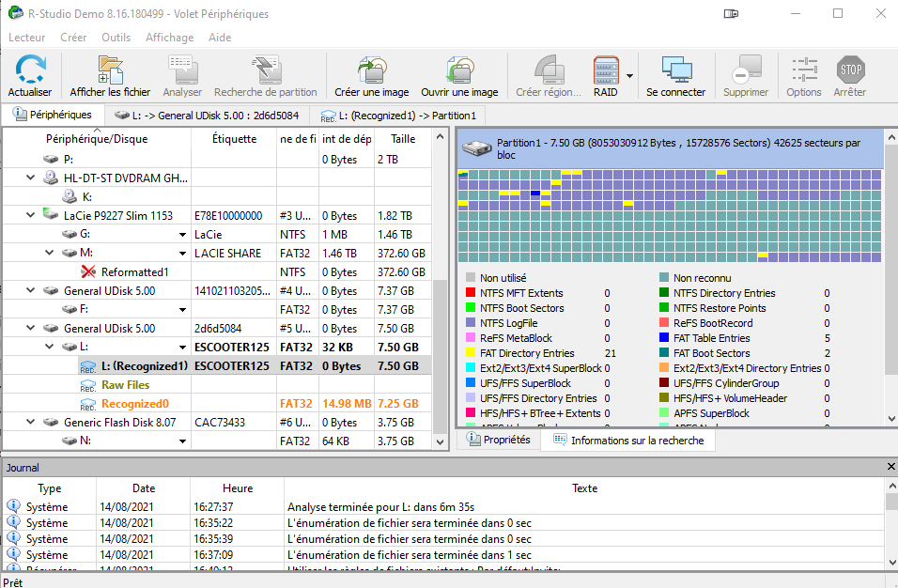Viewport: 898px width, 588px height.
Task: Open the Aide menu
Action: [220, 38]
